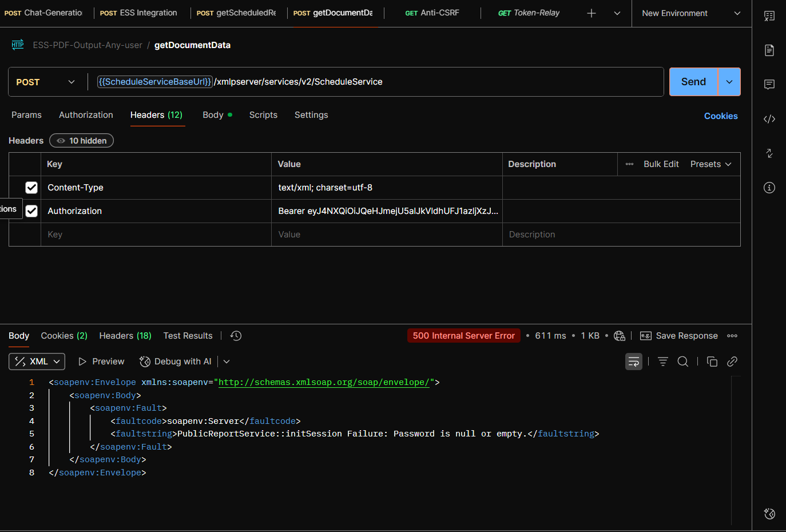This screenshot has height=532, width=786.
Task: Show the 10 hidden headers
Action: tap(81, 141)
